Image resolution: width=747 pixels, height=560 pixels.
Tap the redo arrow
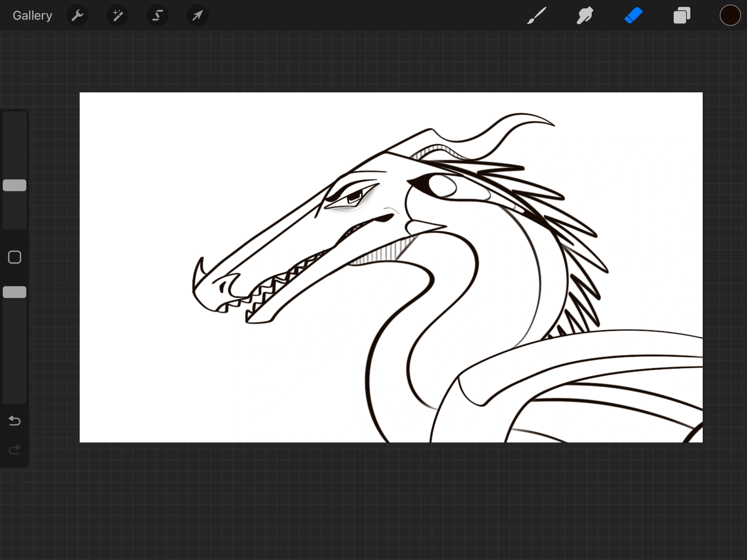[x=14, y=449]
